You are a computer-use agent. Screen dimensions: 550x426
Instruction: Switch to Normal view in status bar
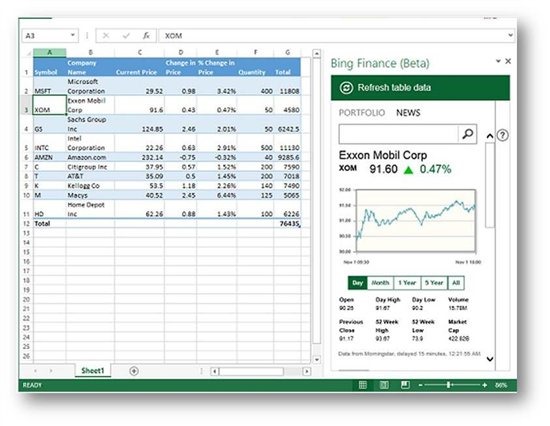363,385
